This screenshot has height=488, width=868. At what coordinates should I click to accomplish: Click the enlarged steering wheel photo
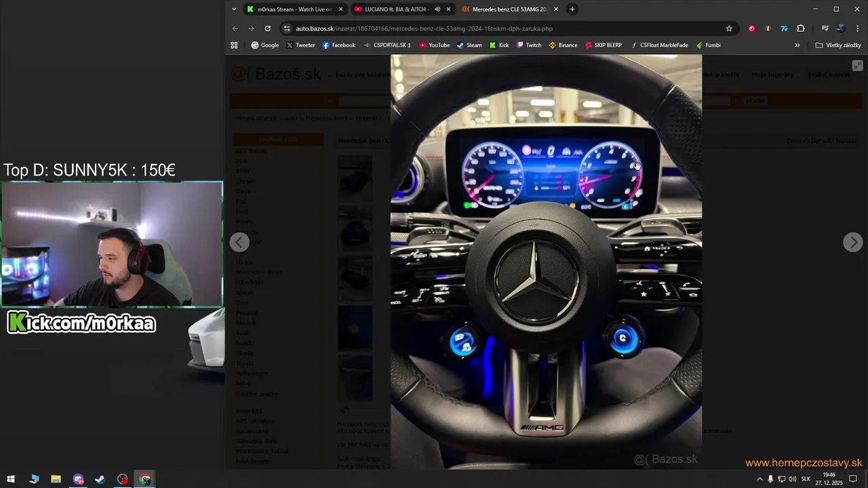pos(546,262)
